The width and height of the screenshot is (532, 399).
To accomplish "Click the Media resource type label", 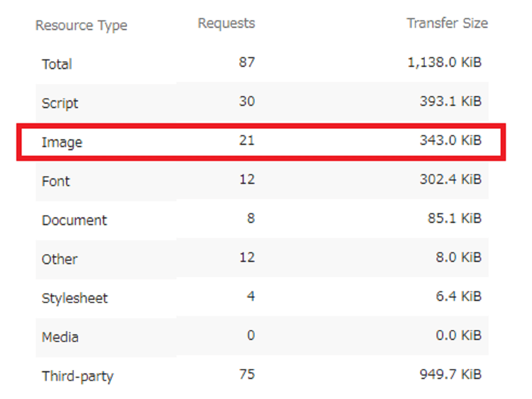I will 60,337.
